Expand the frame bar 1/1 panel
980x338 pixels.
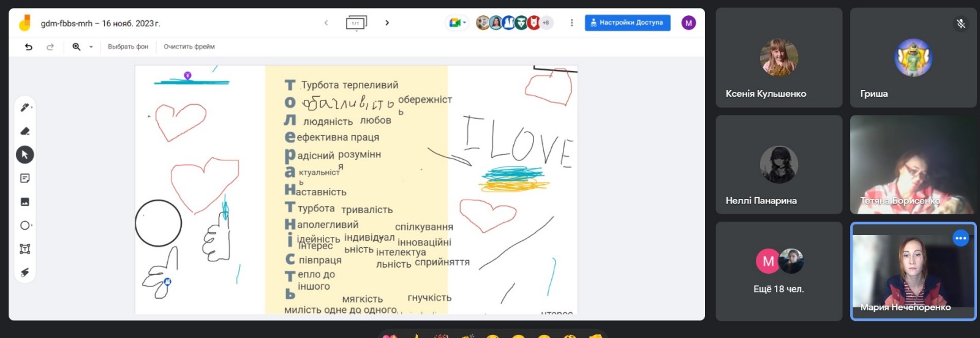[x=356, y=23]
